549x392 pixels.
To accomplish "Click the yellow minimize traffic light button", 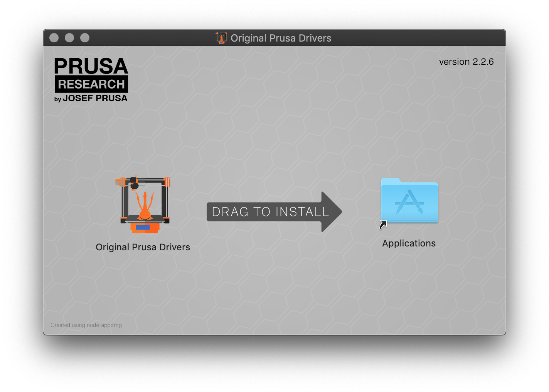I will tap(69, 37).
